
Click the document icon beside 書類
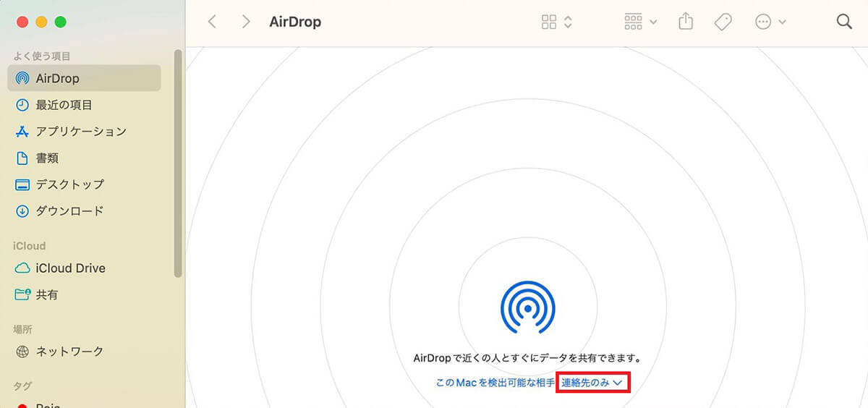click(22, 158)
